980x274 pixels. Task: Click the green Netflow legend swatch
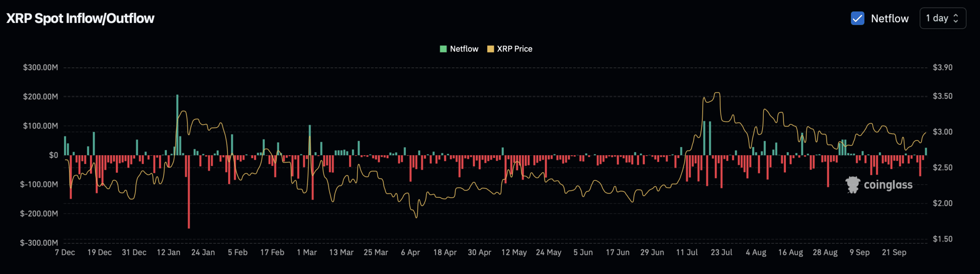pos(443,49)
